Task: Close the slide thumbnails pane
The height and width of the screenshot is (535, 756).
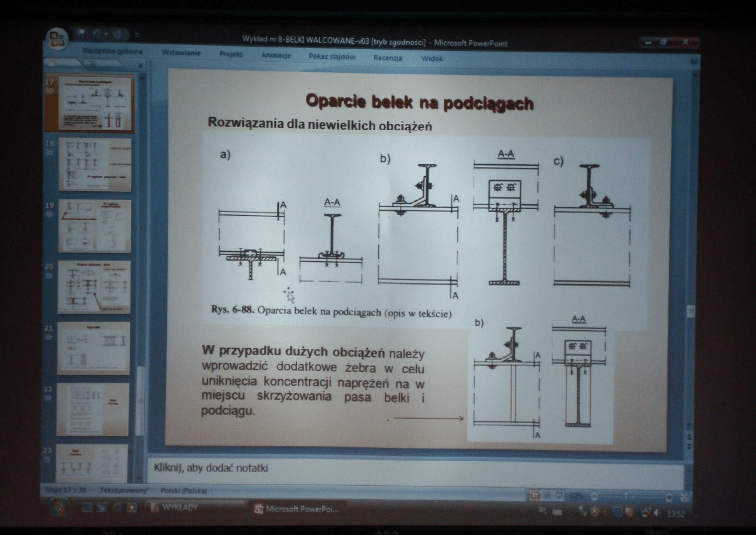Action: [140, 65]
